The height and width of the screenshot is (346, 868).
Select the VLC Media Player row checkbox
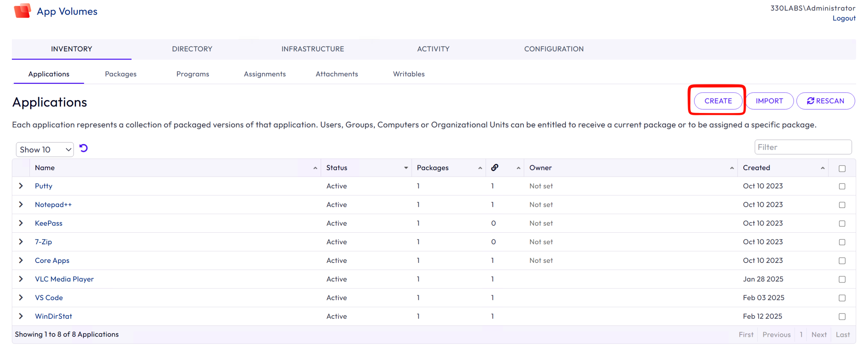point(842,280)
